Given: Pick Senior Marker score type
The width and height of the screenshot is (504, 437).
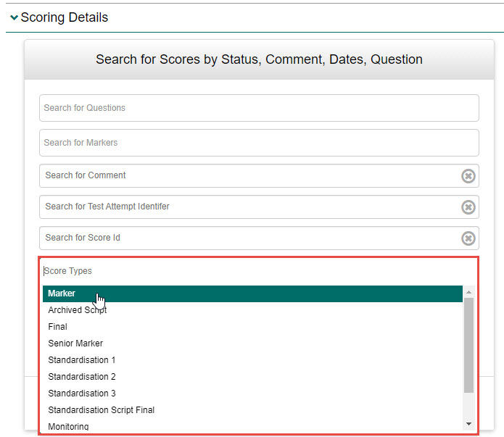Looking at the screenshot, I should tap(75, 344).
